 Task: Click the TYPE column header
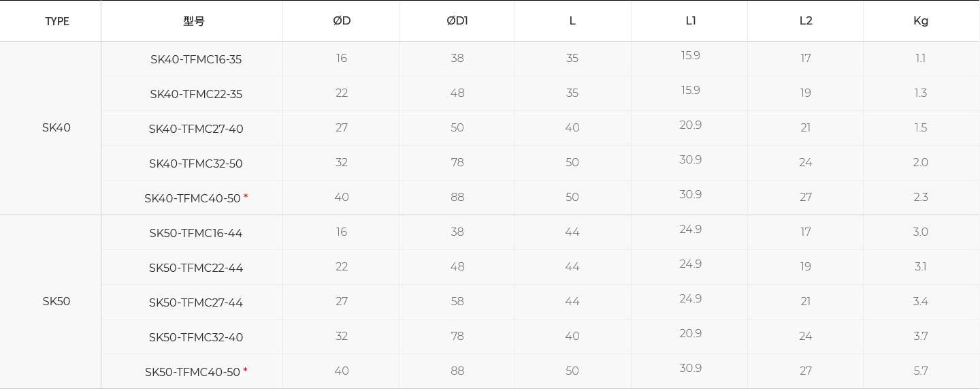click(57, 21)
